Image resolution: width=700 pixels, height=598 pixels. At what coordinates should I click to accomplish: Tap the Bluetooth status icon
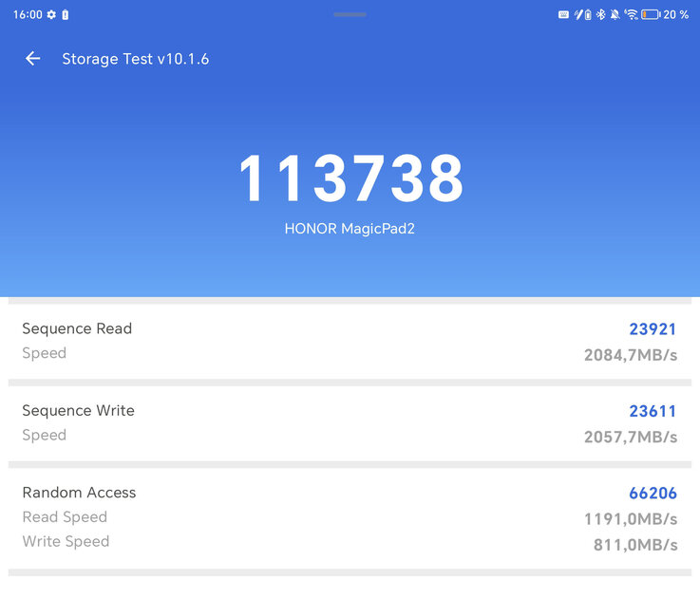[x=601, y=15]
